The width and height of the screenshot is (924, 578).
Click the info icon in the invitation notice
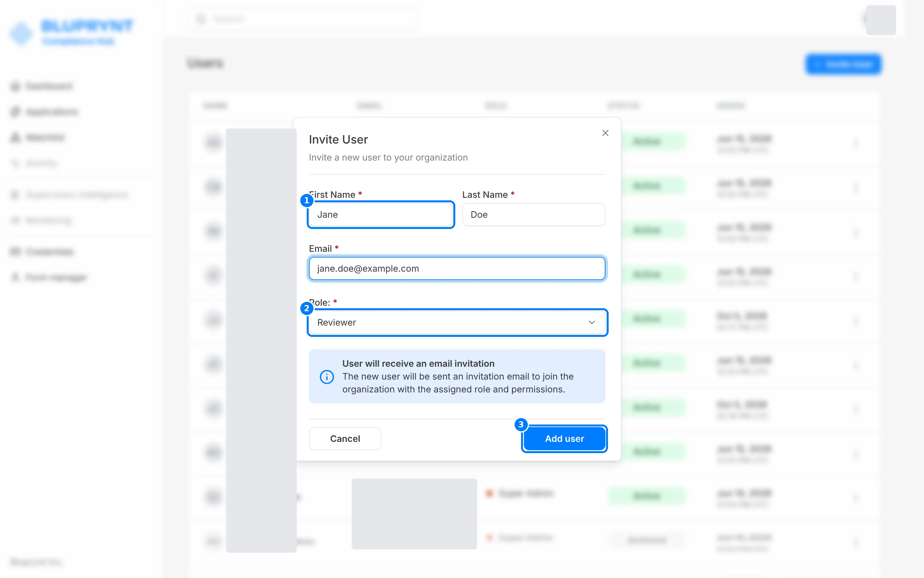pyautogui.click(x=327, y=377)
